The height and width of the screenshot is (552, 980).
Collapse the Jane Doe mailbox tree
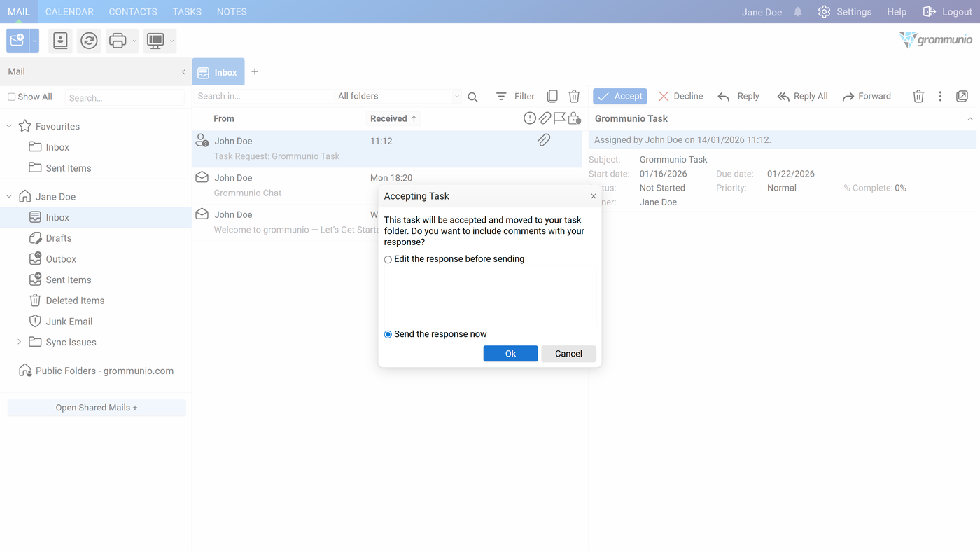(9, 197)
